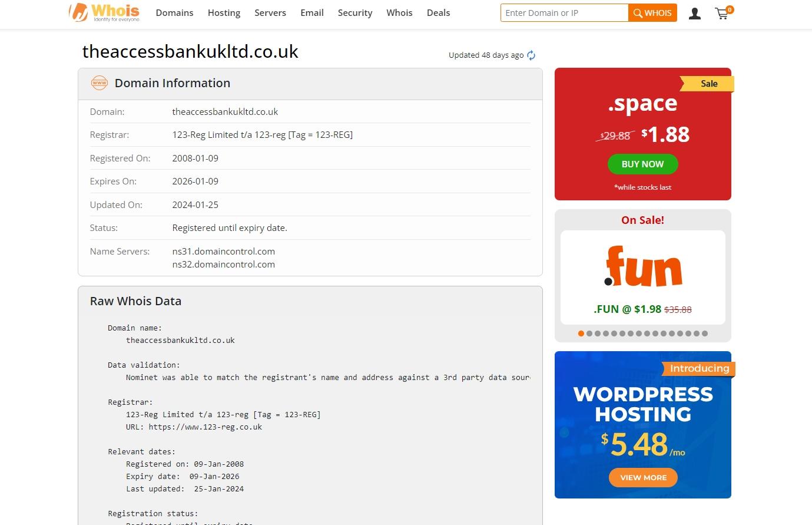The height and width of the screenshot is (525, 812).
Task: Click the Expires On date 2026-01-09
Action: pyautogui.click(x=195, y=181)
